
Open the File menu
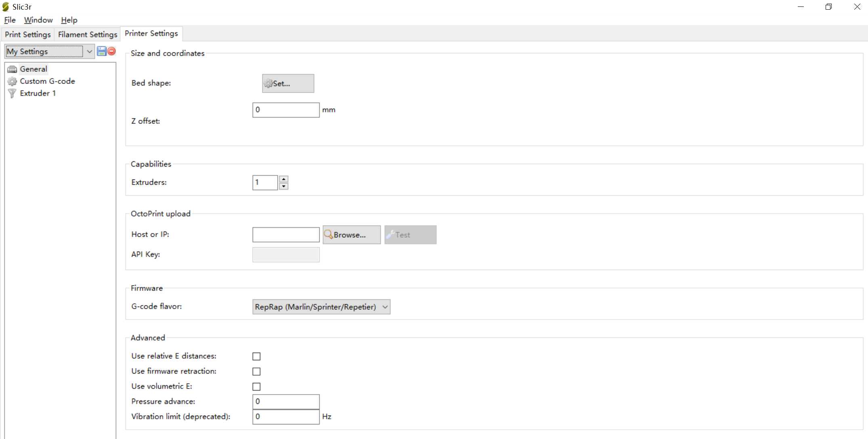pos(10,20)
